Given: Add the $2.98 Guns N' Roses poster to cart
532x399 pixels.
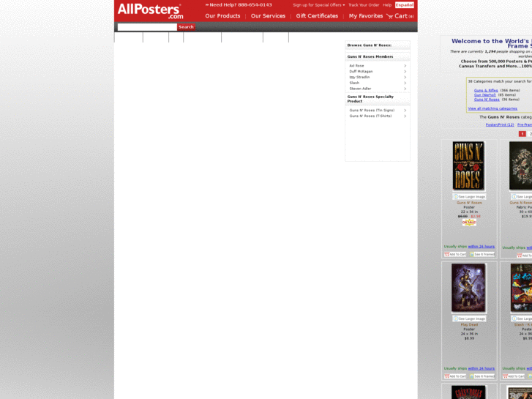Looking at the screenshot, I should pyautogui.click(x=455, y=254).
